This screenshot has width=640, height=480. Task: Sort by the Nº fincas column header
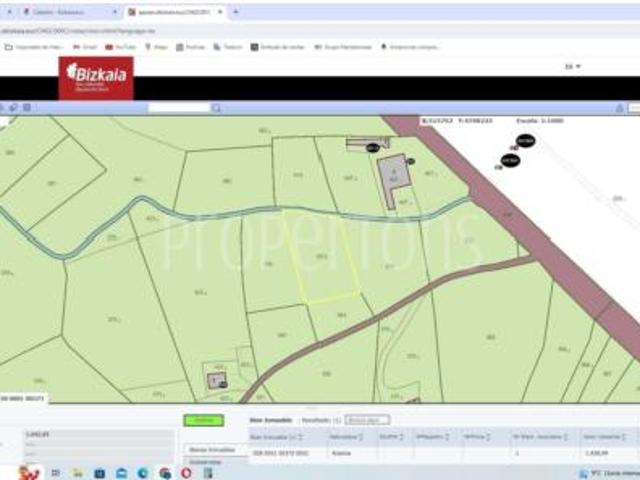(540, 437)
